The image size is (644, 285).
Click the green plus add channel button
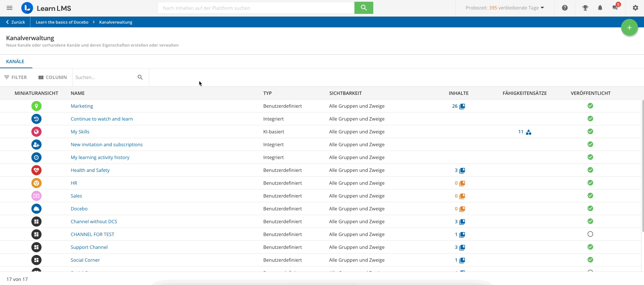(x=629, y=28)
